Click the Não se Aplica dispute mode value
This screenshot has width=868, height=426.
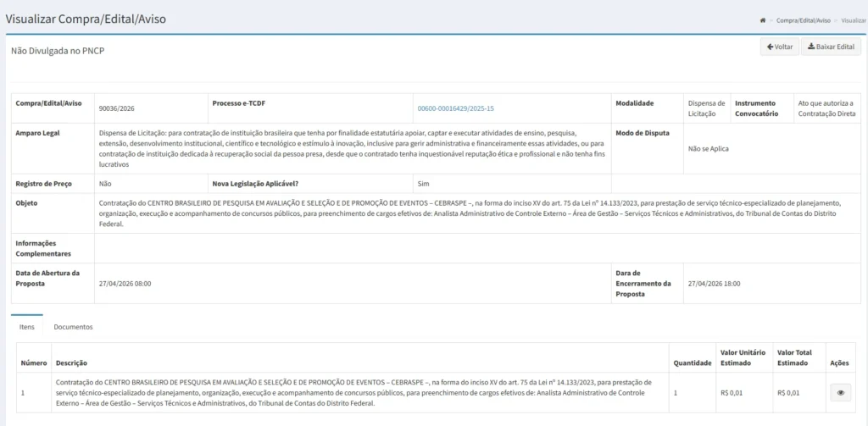pos(709,149)
